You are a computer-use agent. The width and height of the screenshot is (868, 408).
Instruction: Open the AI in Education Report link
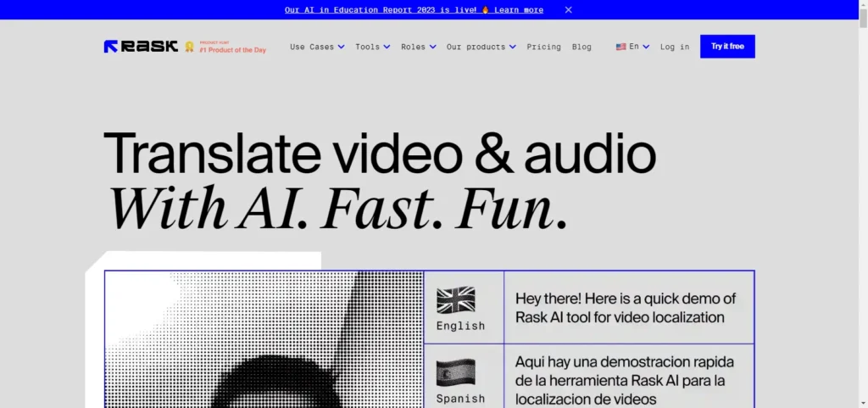pos(414,9)
